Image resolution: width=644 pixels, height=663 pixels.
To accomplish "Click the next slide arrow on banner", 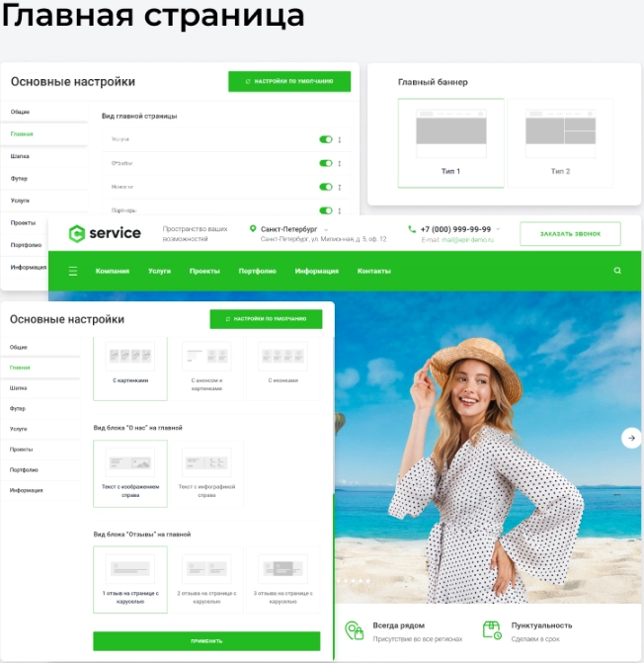I will tap(631, 438).
